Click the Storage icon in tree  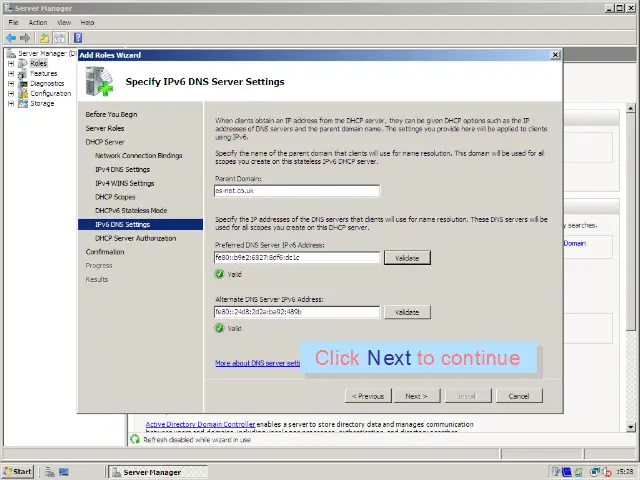[x=23, y=104]
